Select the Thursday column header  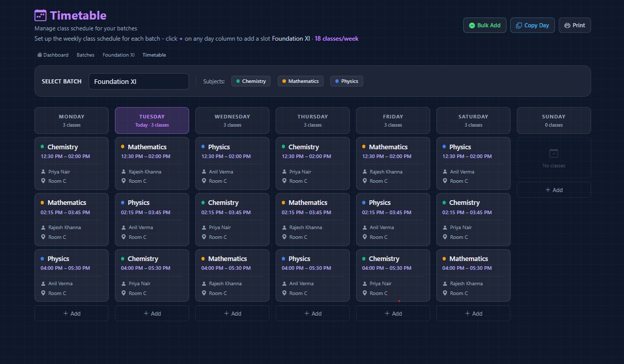[313, 120]
